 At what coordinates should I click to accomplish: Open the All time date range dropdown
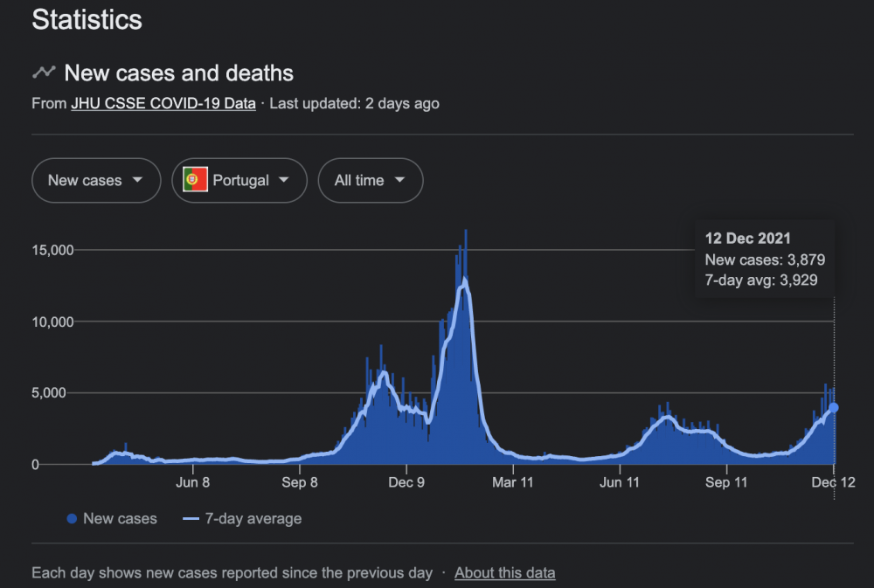371,181
